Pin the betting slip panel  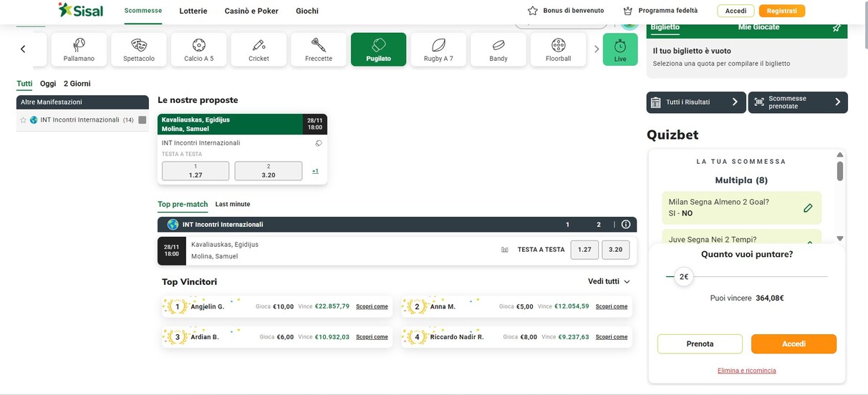(x=836, y=28)
